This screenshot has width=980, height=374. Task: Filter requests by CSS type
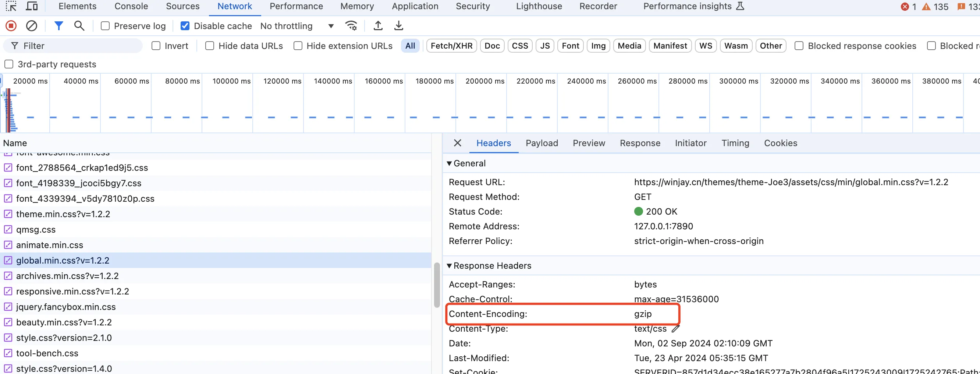pyautogui.click(x=520, y=46)
